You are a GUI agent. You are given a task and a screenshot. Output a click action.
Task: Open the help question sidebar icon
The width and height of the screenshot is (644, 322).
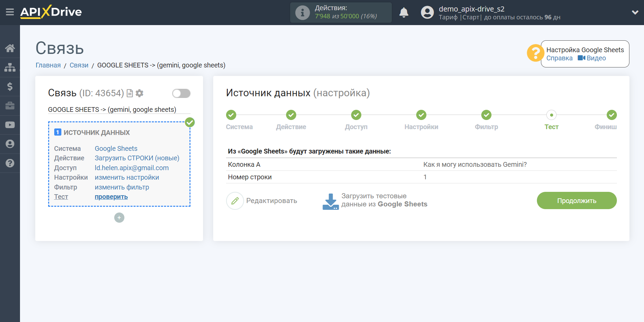(x=10, y=163)
